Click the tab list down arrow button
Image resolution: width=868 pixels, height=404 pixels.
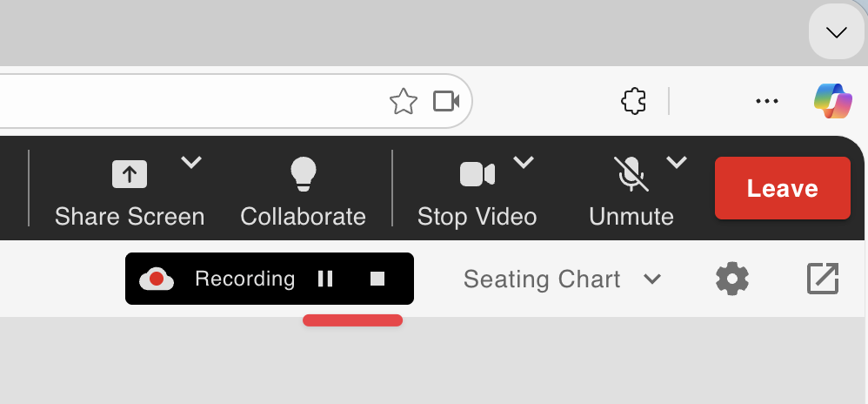pyautogui.click(x=837, y=33)
